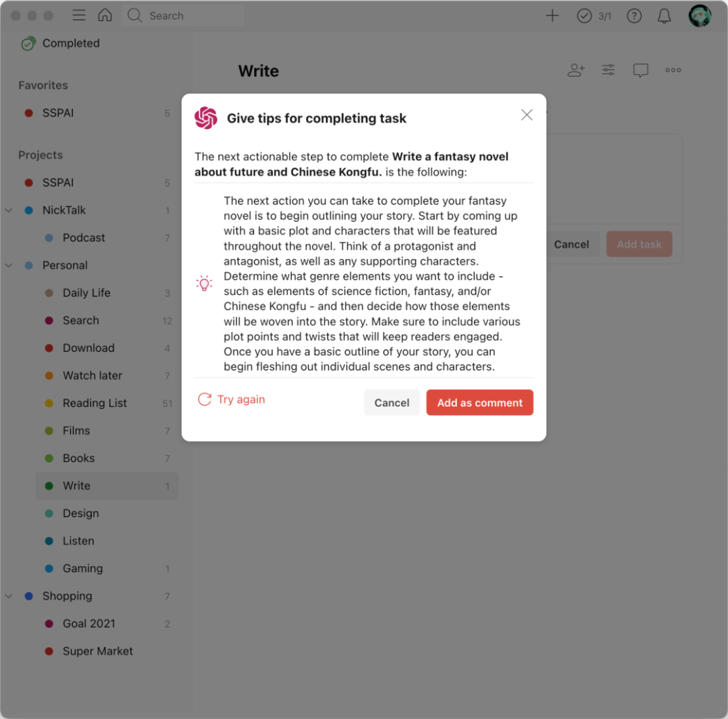Collapse the Shopping project group
This screenshot has width=728, height=719.
[x=8, y=596]
